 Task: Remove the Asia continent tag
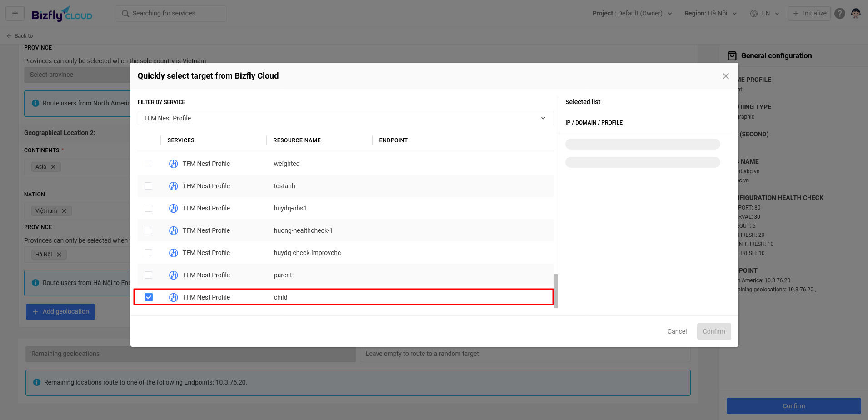click(53, 167)
